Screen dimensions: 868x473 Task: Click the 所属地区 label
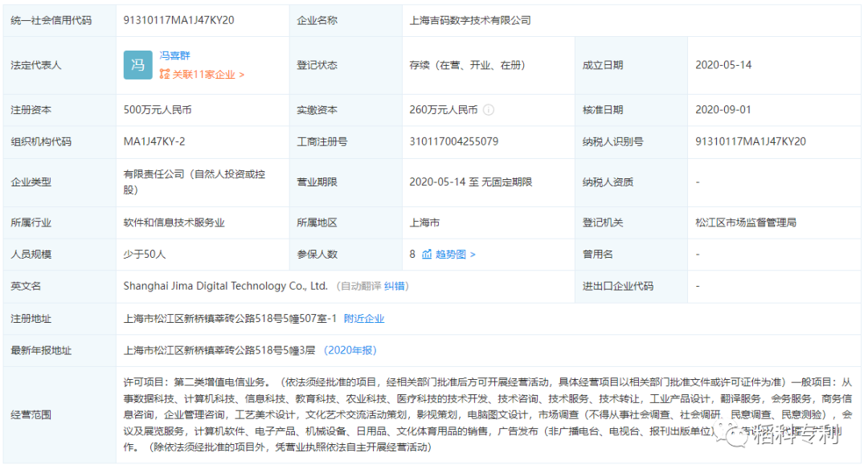[x=317, y=223]
